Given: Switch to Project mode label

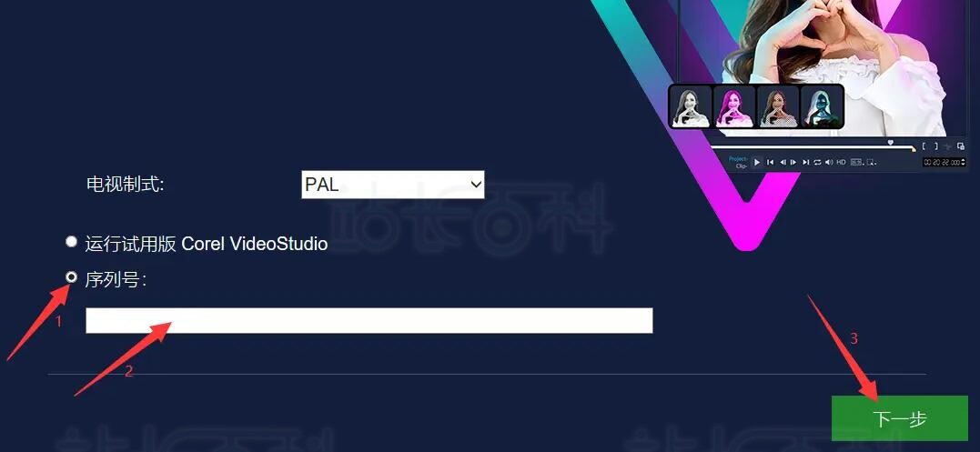Looking at the screenshot, I should coord(737,158).
